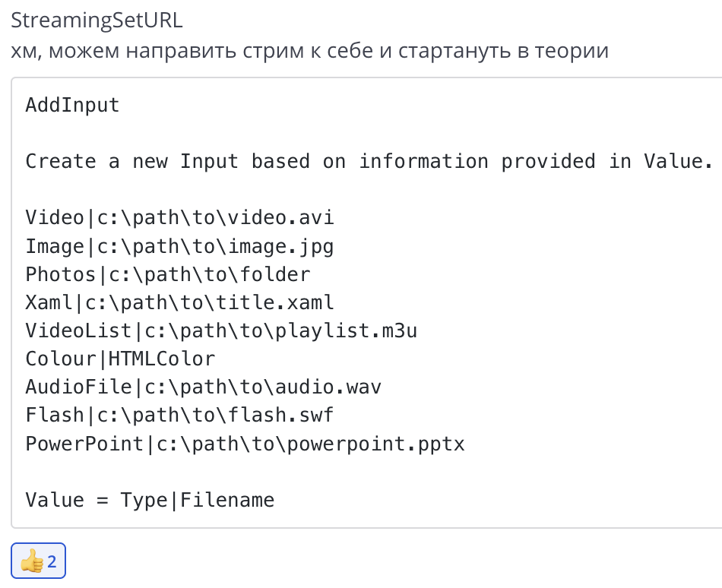Click the Photos|c:\path\to\folder line
The width and height of the screenshot is (722, 588).
tap(168, 274)
